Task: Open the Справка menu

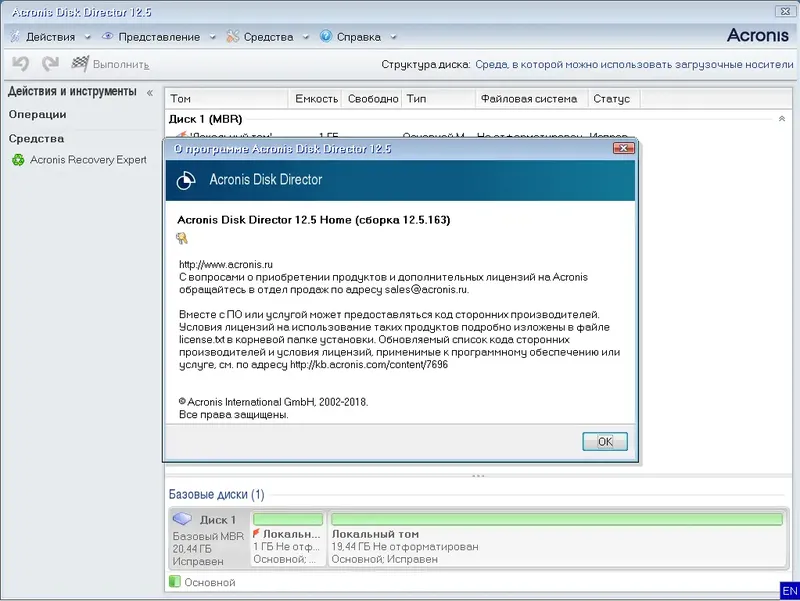Action: 359,37
